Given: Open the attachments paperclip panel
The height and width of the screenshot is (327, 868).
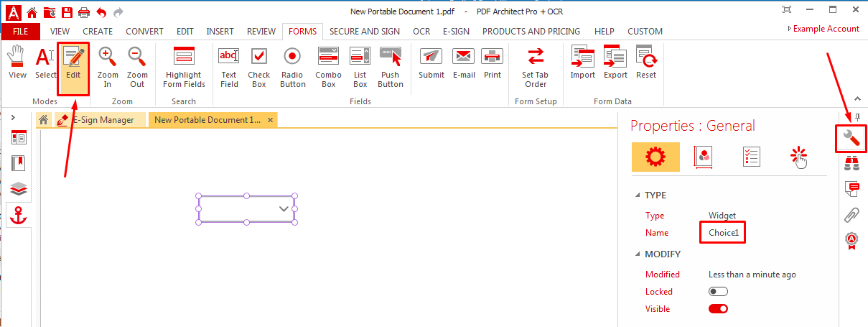Looking at the screenshot, I should point(851,214).
